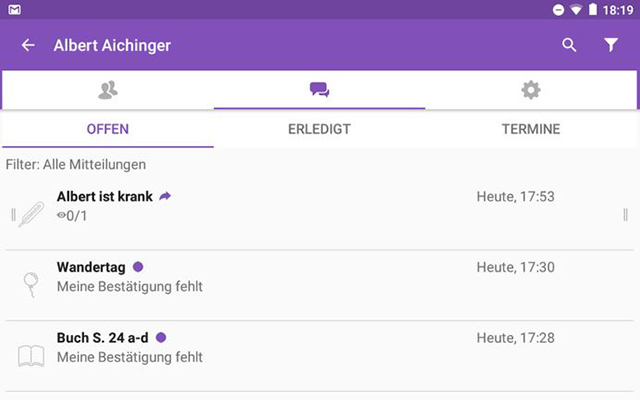Open the Wandertag message
Image resolution: width=640 pixels, height=400 pixels.
(319, 285)
